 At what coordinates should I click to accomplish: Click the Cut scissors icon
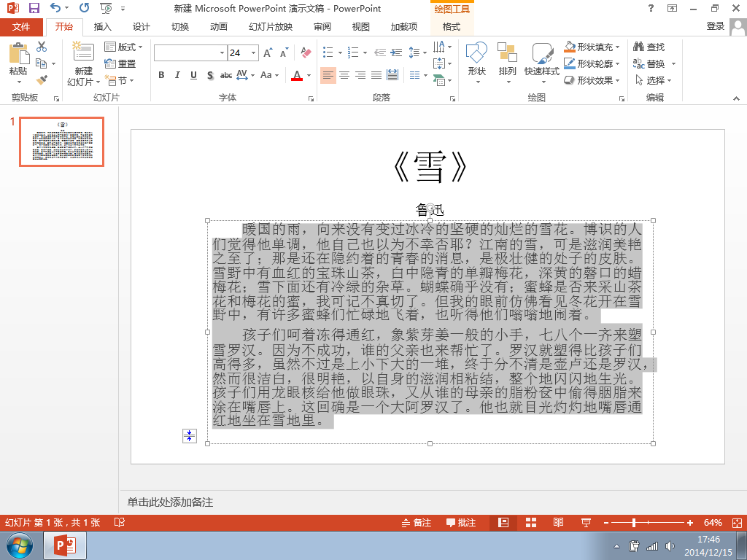[x=42, y=47]
